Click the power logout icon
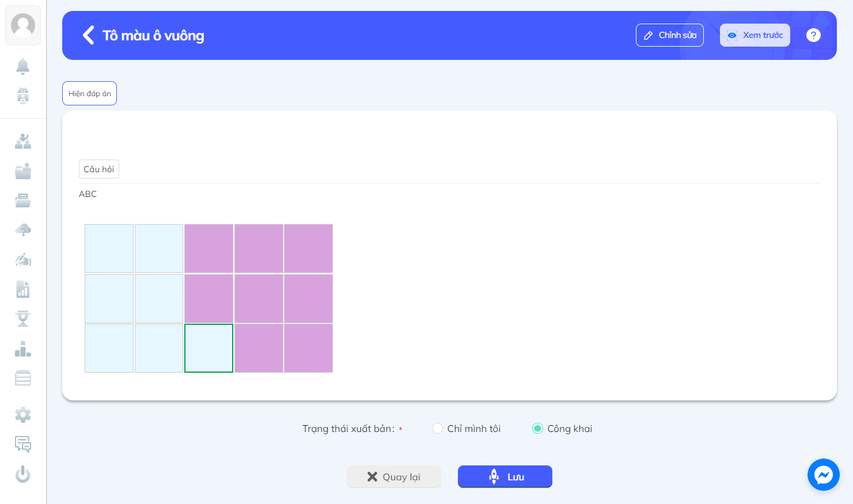853x504 pixels. coord(23,474)
